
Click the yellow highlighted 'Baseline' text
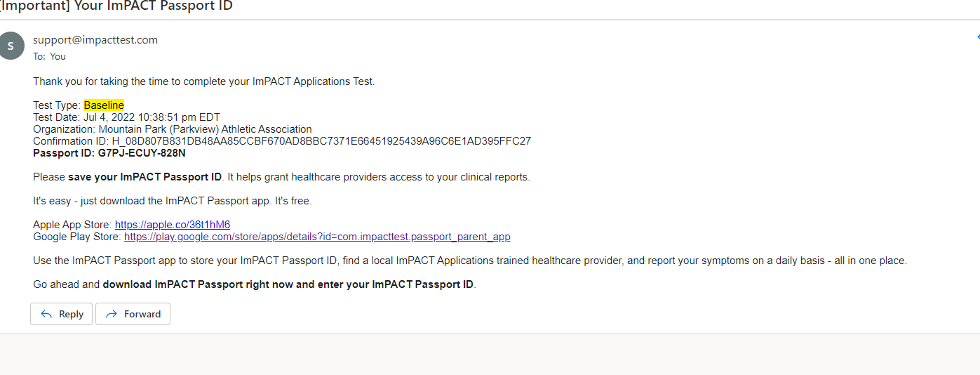104,105
